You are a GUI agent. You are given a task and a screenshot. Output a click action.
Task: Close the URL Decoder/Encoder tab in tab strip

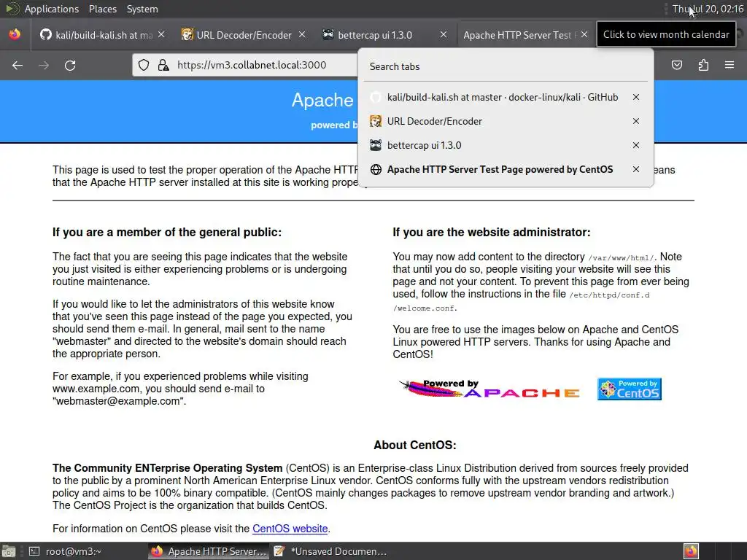coord(302,35)
